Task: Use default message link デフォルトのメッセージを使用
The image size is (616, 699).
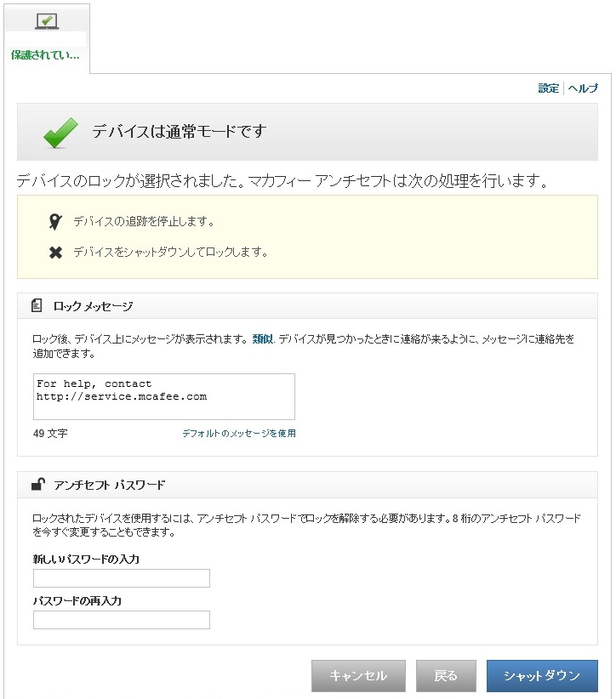Action: [238, 434]
